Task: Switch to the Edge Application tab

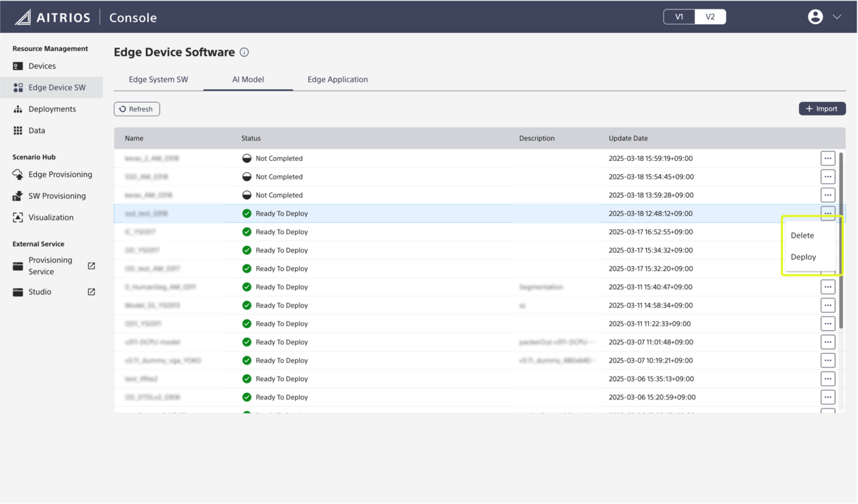Action: (338, 79)
